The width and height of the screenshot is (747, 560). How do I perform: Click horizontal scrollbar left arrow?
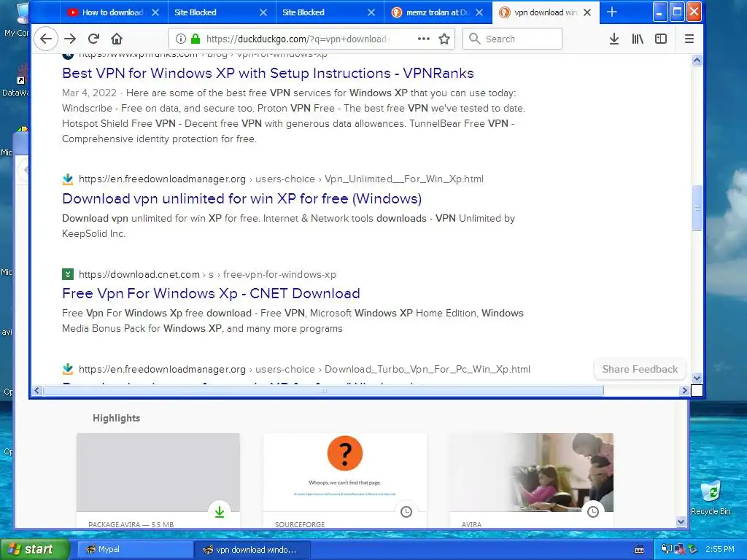click(37, 391)
